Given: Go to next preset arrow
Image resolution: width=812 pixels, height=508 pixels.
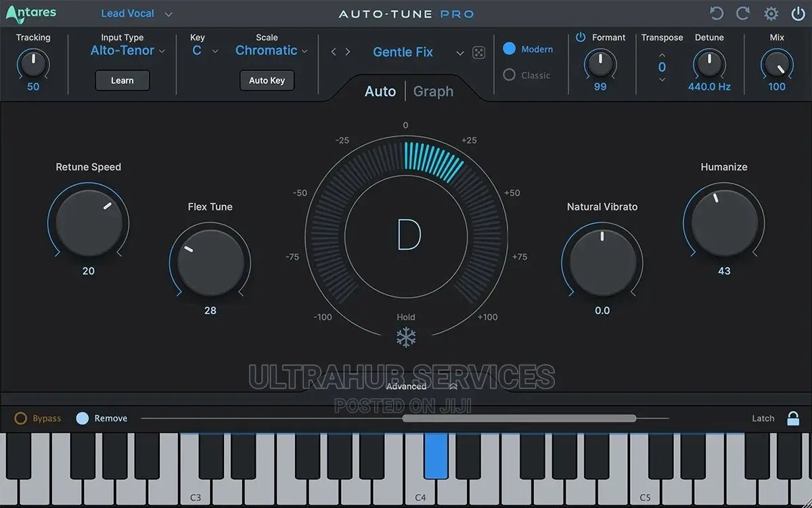Looking at the screenshot, I should pyautogui.click(x=348, y=52).
